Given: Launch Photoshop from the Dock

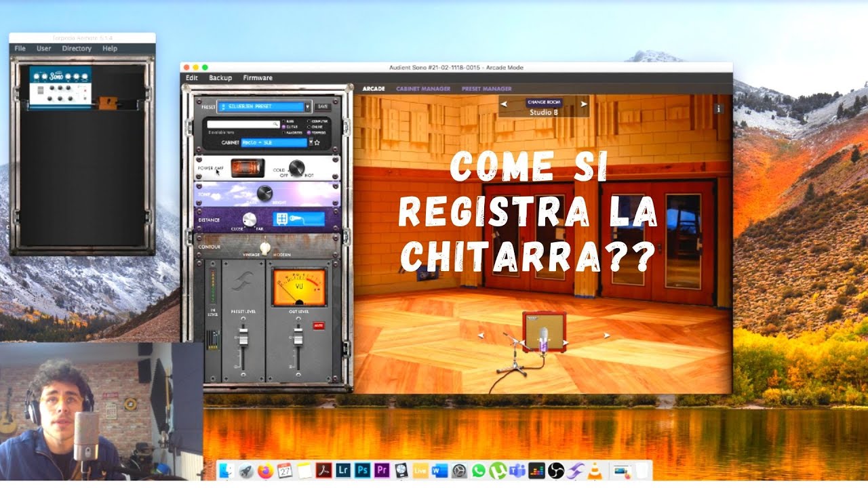Looking at the screenshot, I should click(362, 470).
